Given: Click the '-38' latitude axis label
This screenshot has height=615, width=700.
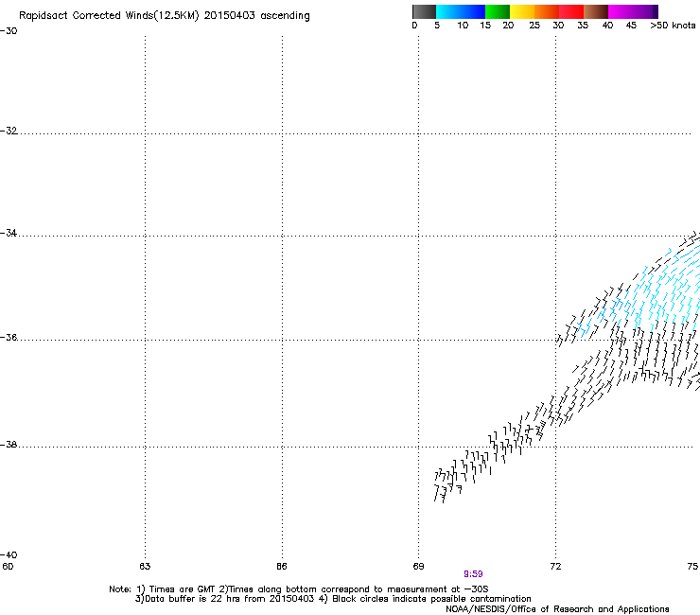Looking at the screenshot, I should (9, 445).
